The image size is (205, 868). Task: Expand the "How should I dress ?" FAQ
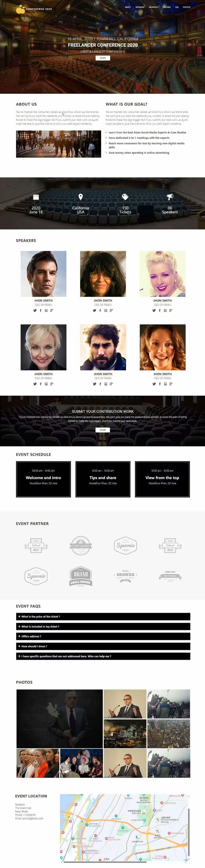tap(103, 646)
